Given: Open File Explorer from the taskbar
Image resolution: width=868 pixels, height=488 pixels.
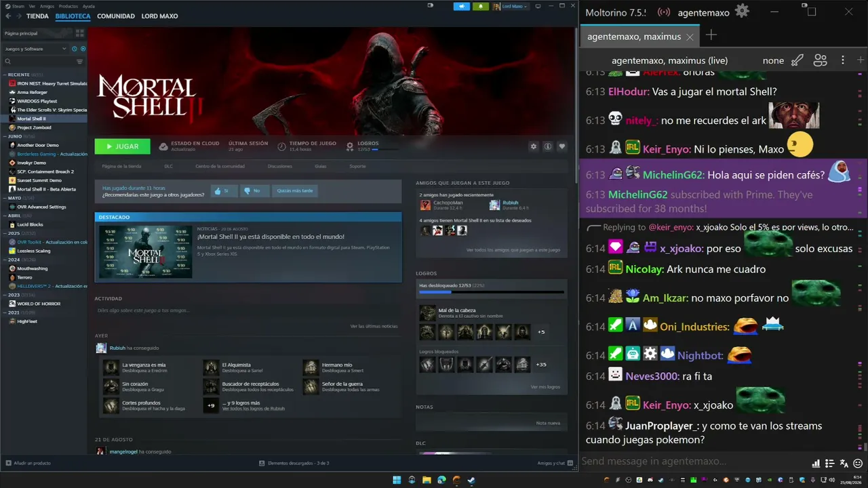Looking at the screenshot, I should pos(427,480).
